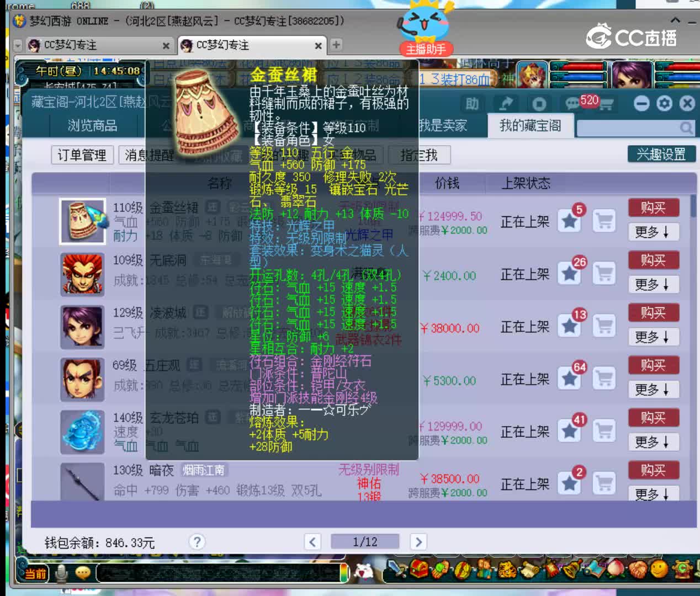Add 129级 凌波城 listing to cart
The height and width of the screenshot is (596, 700).
[604, 326]
